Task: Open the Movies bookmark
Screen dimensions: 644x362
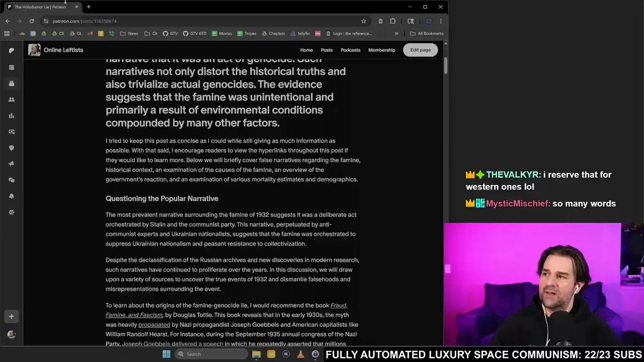Action: 222,34
